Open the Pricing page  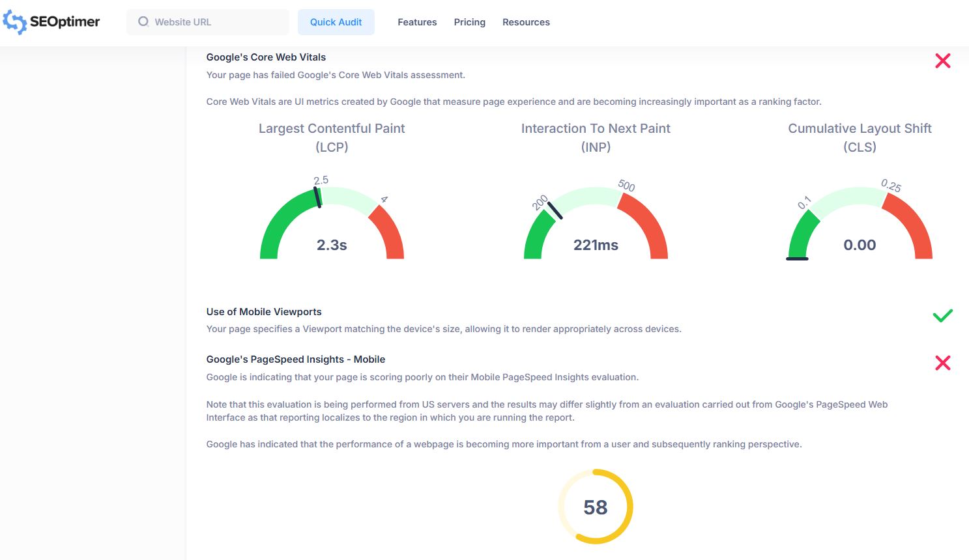click(x=470, y=22)
